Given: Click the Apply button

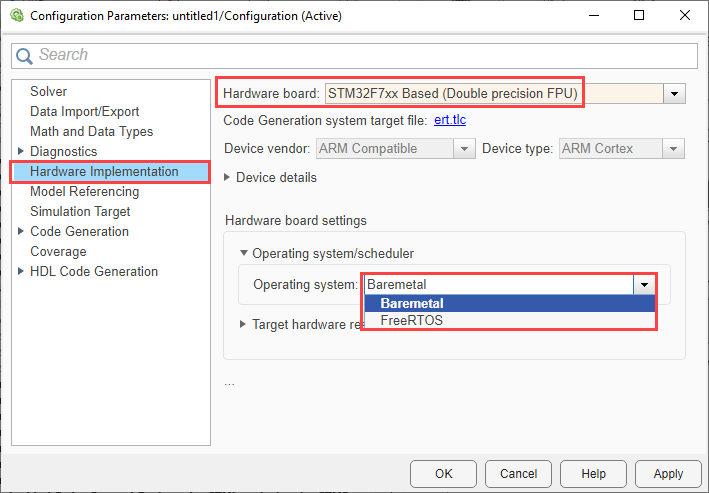Looking at the screenshot, I should coord(667,473).
